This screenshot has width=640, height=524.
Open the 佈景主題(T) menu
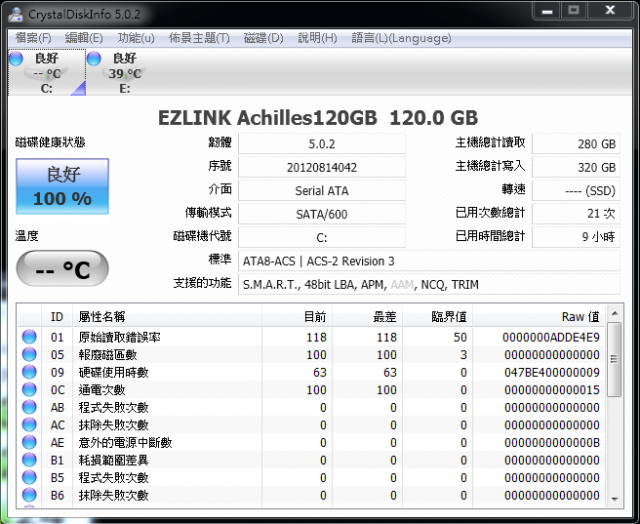[x=199, y=38]
